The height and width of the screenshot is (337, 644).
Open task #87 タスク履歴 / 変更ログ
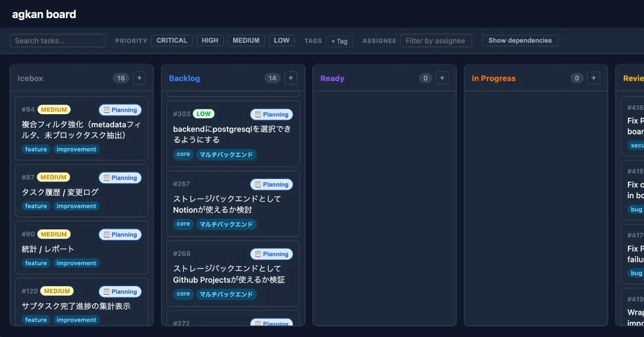click(60, 192)
